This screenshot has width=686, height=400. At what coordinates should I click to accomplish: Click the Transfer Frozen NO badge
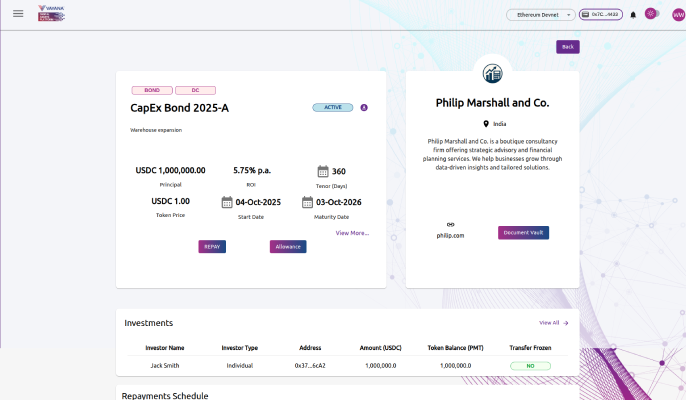pyautogui.click(x=530, y=366)
